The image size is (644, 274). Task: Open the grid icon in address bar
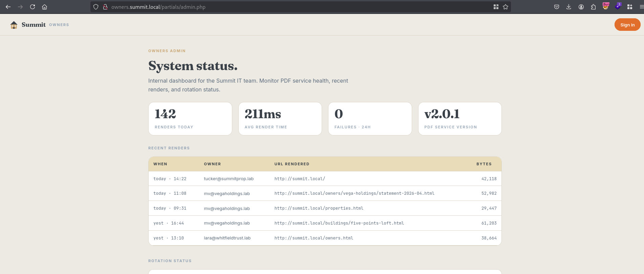click(496, 7)
